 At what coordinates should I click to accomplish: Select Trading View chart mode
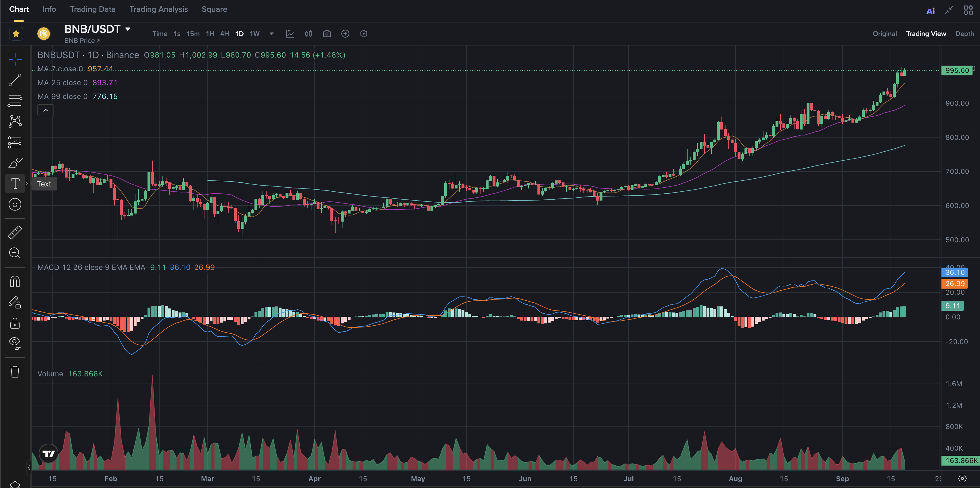tap(926, 34)
